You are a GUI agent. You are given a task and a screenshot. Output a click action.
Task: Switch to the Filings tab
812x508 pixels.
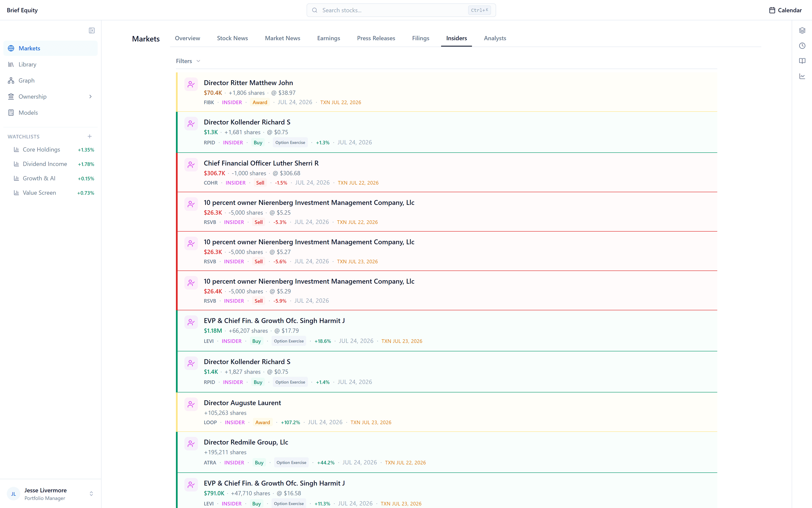420,38
